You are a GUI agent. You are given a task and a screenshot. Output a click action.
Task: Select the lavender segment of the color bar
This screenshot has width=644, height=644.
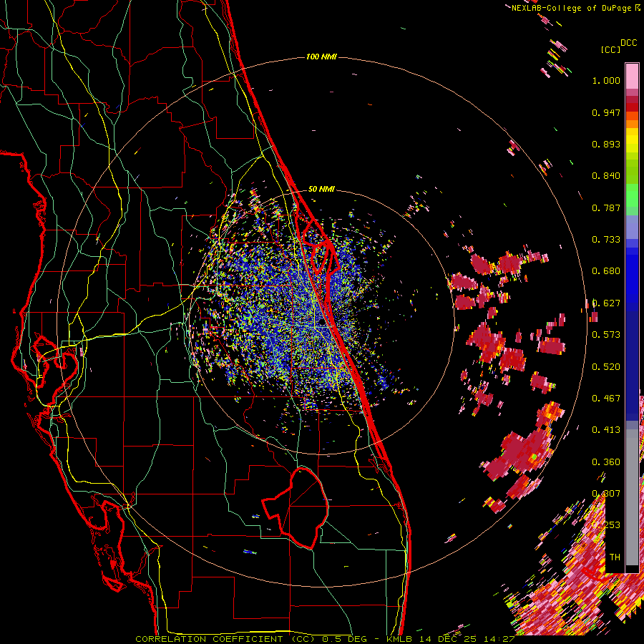[x=632, y=227]
